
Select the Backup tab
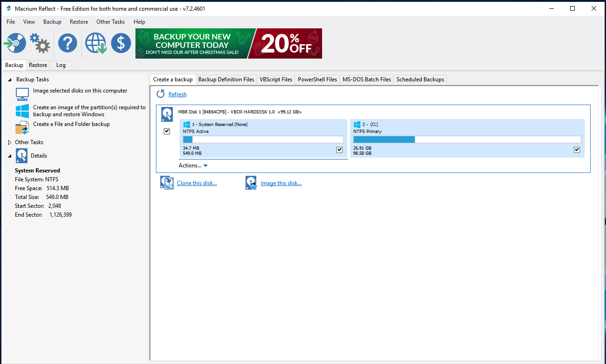click(x=14, y=65)
